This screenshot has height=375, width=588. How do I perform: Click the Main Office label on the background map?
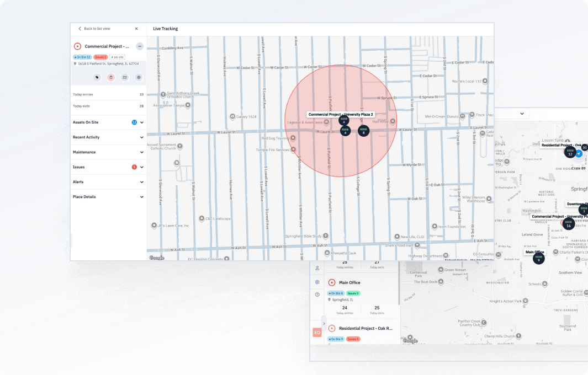[x=535, y=252]
